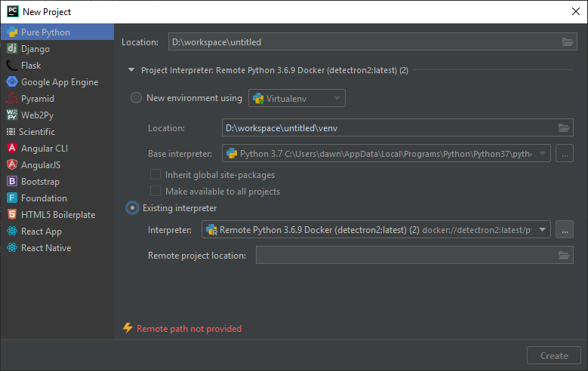Image resolution: width=588 pixels, height=371 pixels.
Task: Click the browse folder icon for project Location
Action: [x=567, y=42]
